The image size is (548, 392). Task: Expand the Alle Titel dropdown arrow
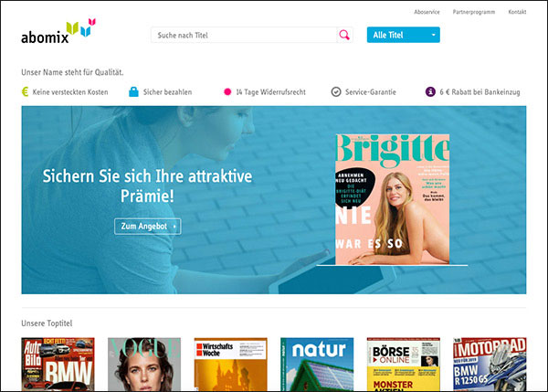tap(433, 35)
